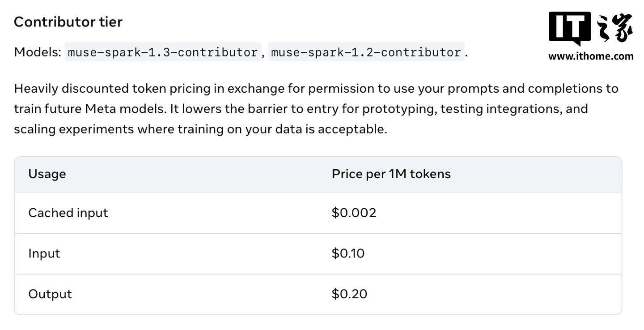Image resolution: width=644 pixels, height=330 pixels.
Task: Select the Output row label
Action: point(50,294)
